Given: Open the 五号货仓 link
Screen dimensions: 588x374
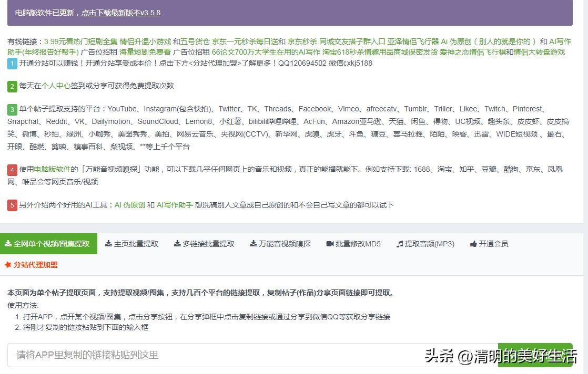Looking at the screenshot, I should (195, 41).
